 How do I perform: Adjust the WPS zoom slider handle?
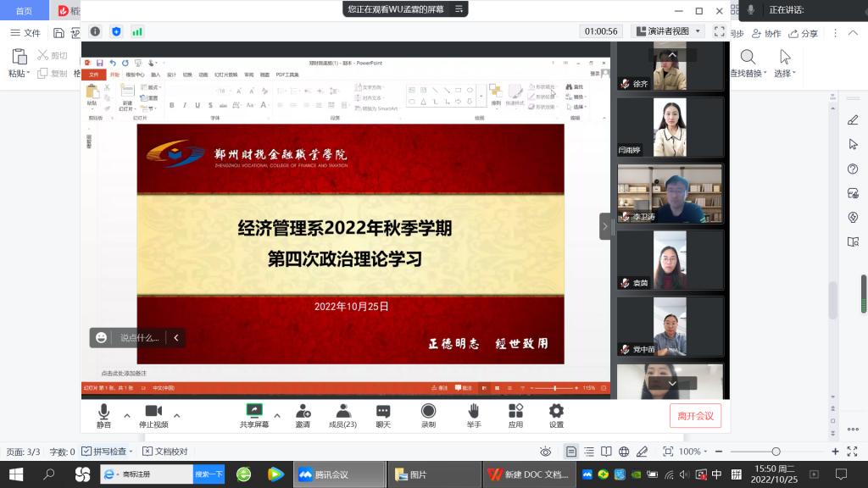click(776, 452)
